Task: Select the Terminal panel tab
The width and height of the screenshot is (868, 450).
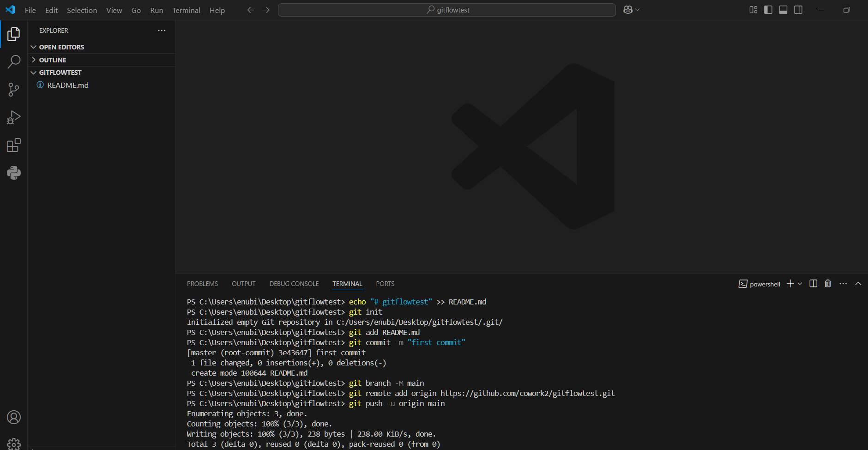Action: [x=347, y=284]
